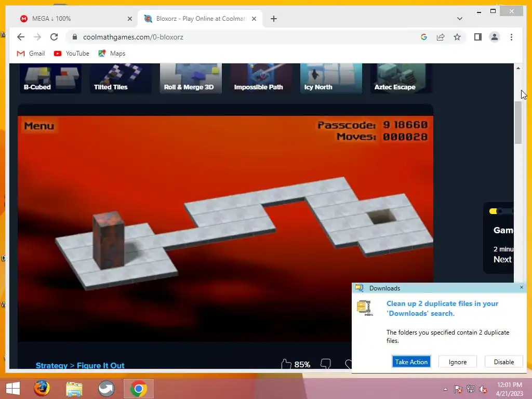Screen dimensions: 532x399
Task: Click the muted volume tray icon
Action: (483, 389)
